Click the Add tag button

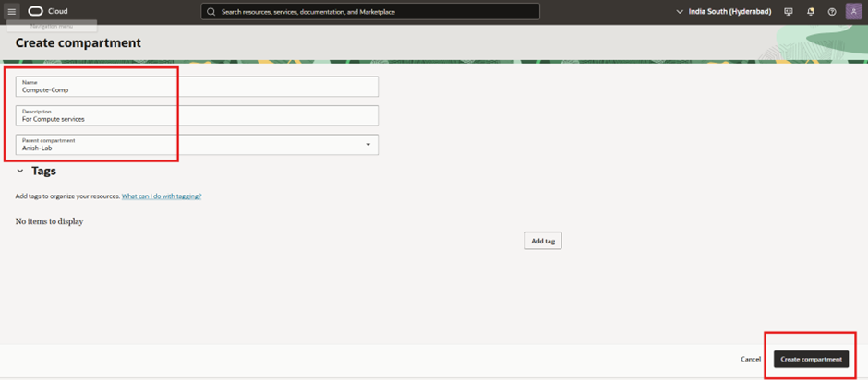542,241
